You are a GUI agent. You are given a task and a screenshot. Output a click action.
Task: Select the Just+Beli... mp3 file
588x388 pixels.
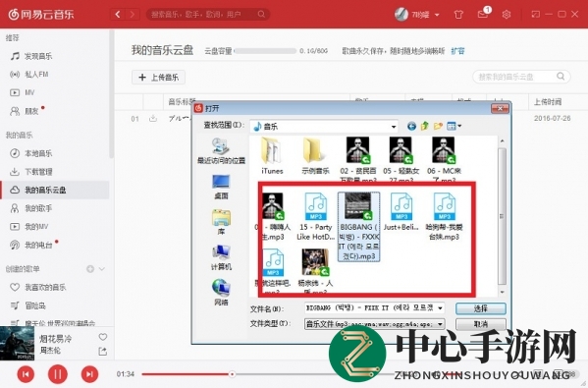[x=401, y=211]
